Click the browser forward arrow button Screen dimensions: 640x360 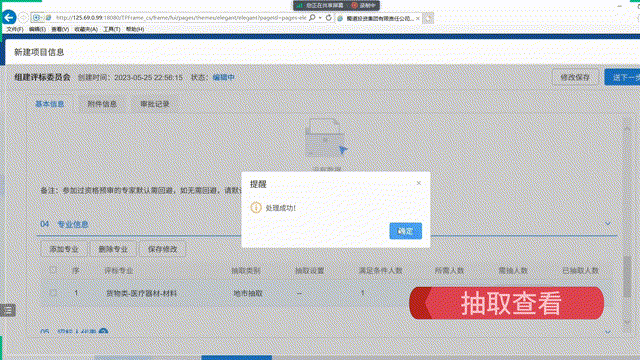pyautogui.click(x=24, y=18)
